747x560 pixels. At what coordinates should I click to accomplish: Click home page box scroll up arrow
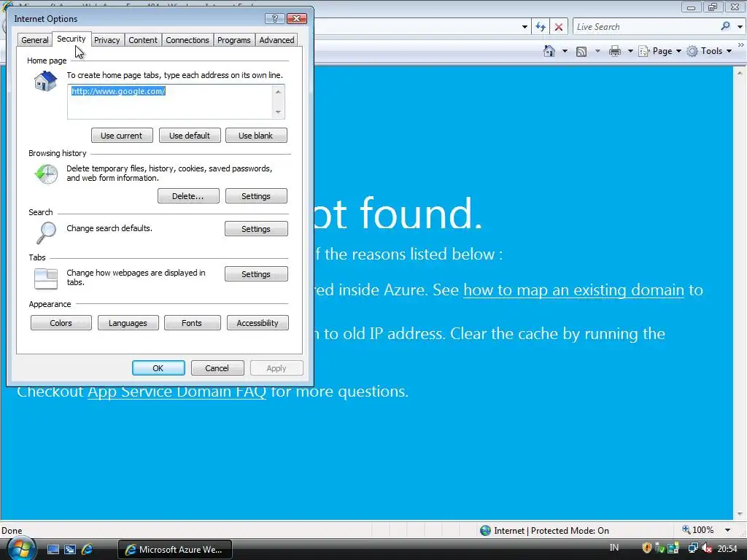tap(278, 91)
